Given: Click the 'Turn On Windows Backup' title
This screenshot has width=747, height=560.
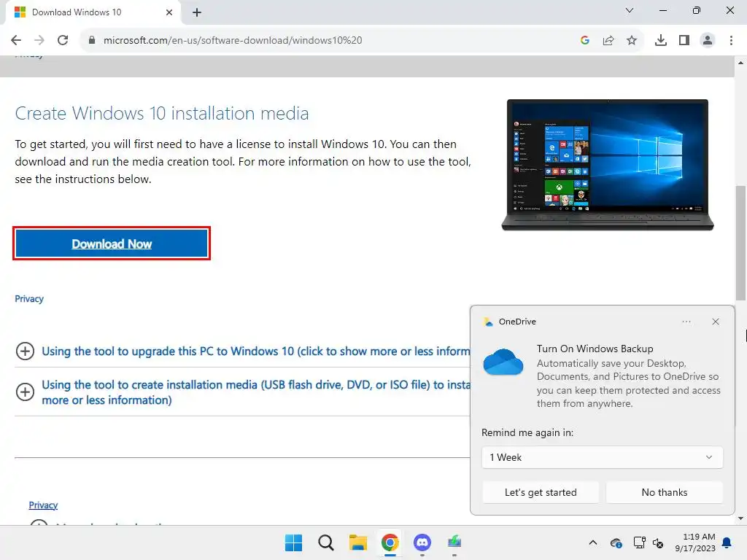Looking at the screenshot, I should [x=595, y=349].
